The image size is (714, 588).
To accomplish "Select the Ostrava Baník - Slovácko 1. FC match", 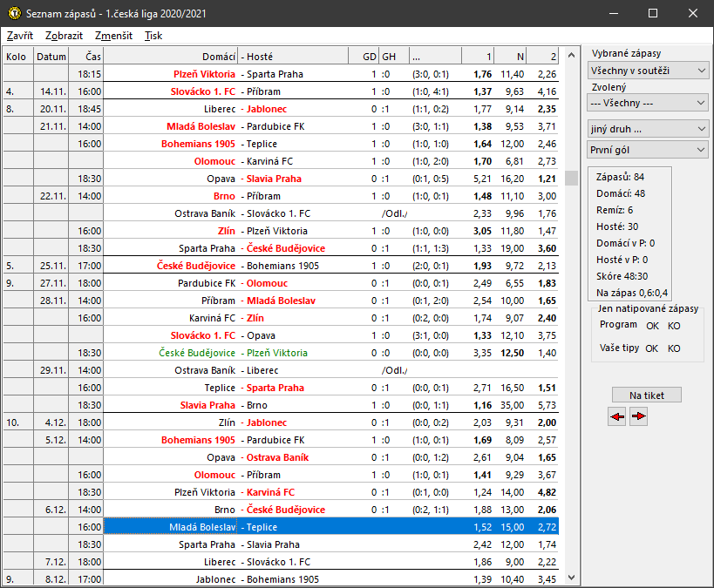I will click(331, 213).
